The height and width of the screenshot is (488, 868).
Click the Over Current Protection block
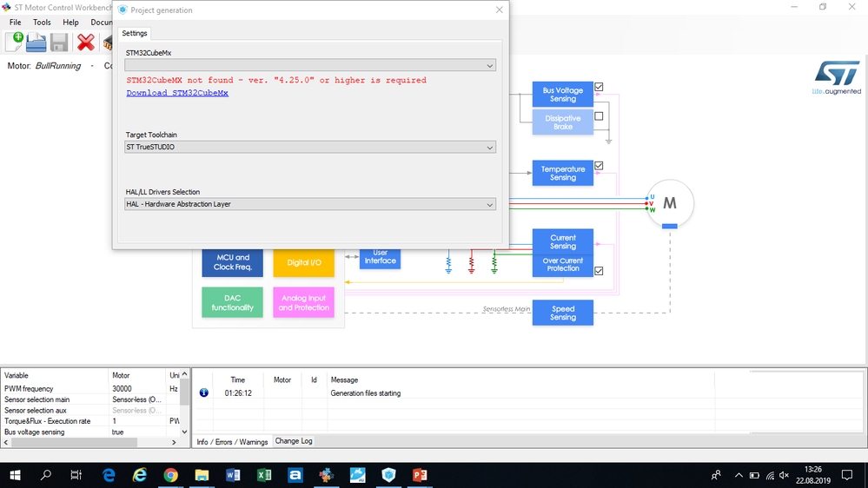(562, 265)
